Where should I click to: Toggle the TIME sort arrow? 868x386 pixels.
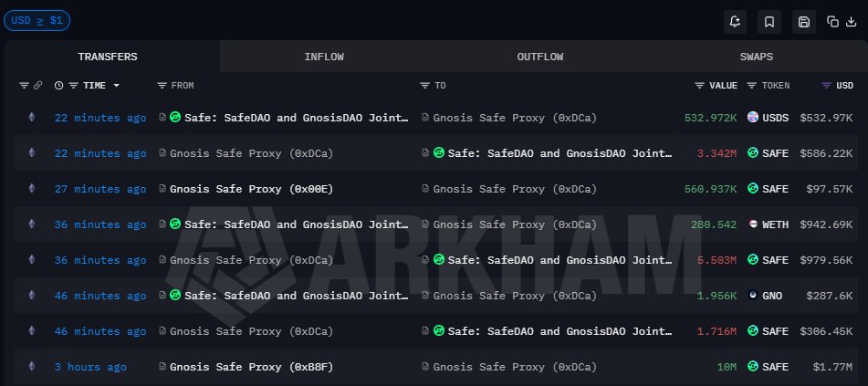pos(117,86)
